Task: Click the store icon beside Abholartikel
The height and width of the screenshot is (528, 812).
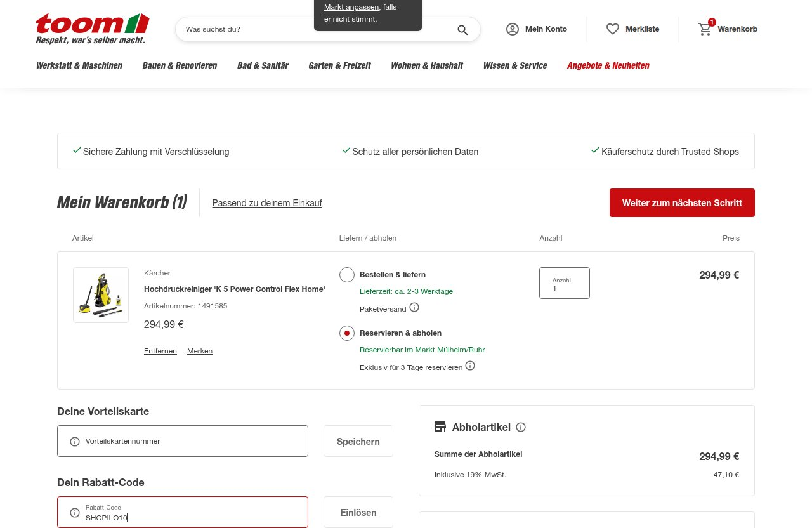Action: [x=440, y=426]
